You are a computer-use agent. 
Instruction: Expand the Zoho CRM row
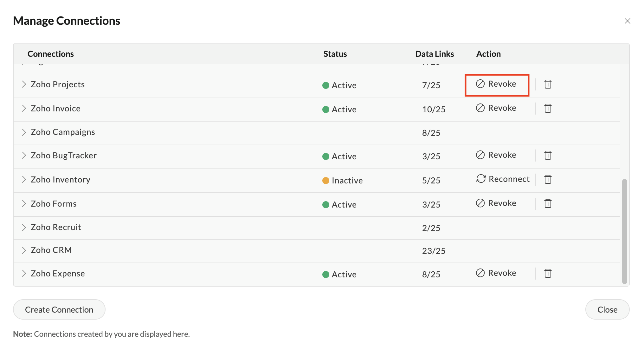click(x=24, y=250)
